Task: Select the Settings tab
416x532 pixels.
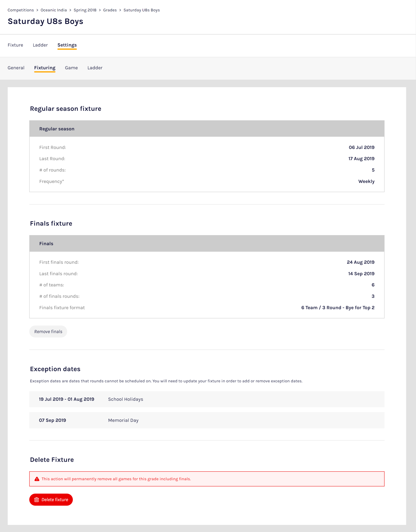Action: (67, 45)
